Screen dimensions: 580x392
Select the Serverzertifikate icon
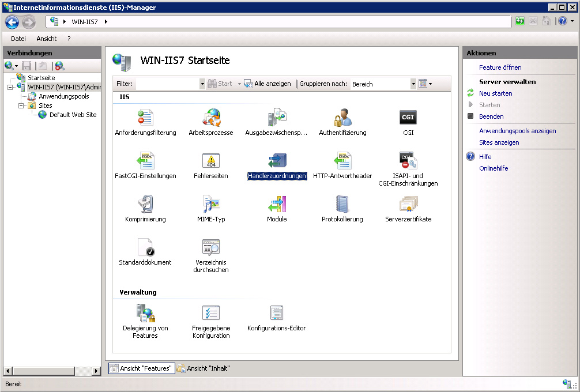408,204
